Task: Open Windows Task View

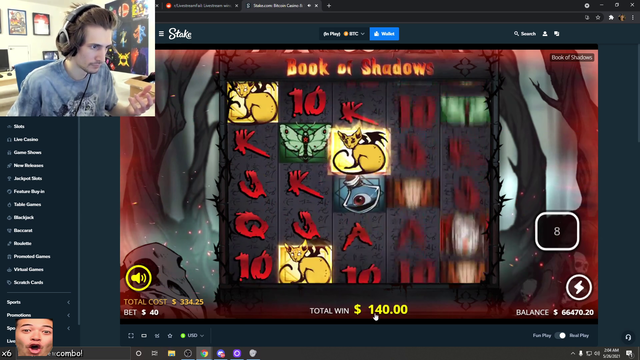Action: click(155, 353)
